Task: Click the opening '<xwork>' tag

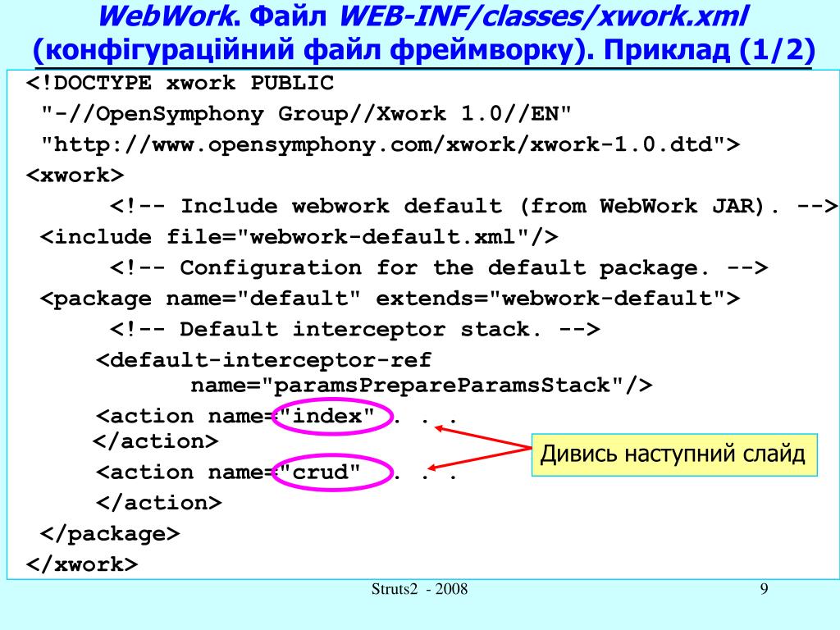Action: click(x=75, y=176)
